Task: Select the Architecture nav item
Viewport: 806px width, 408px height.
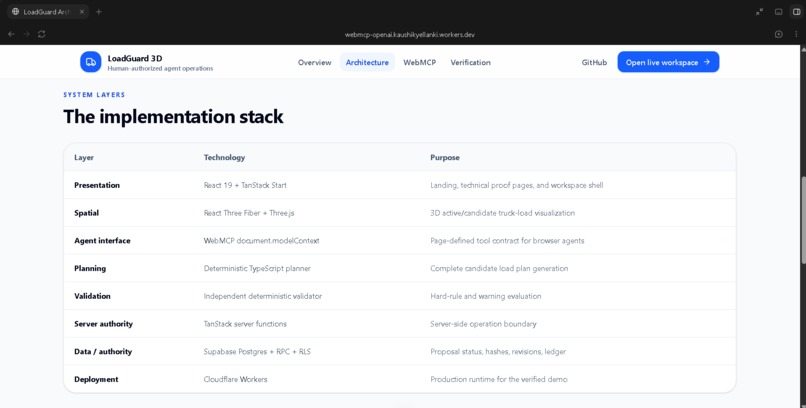Action: [367, 62]
